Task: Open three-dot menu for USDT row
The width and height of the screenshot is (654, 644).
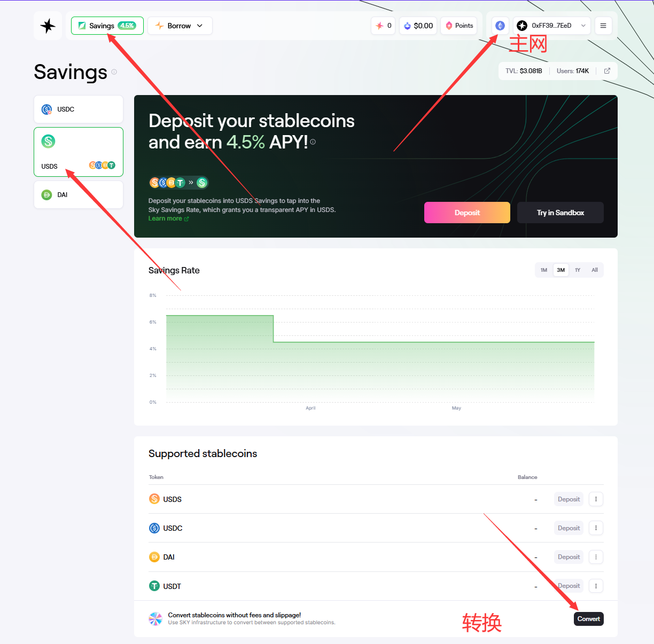Action: 596,586
